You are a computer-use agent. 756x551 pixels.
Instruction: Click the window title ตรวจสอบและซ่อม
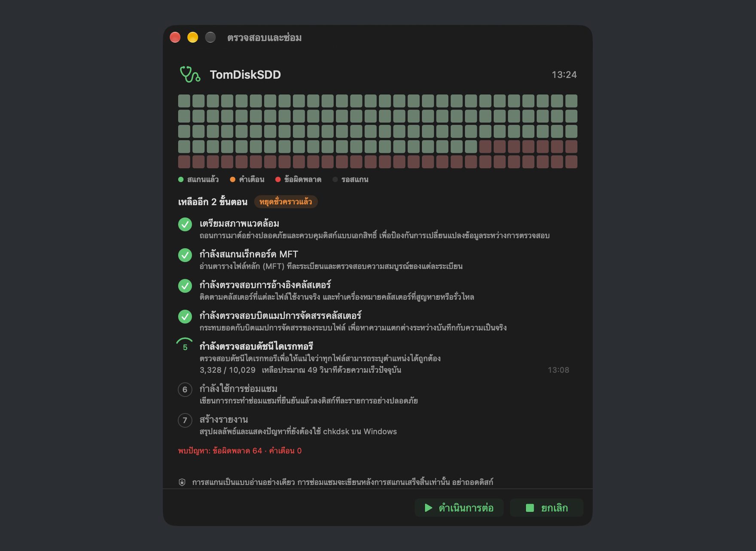tap(265, 38)
